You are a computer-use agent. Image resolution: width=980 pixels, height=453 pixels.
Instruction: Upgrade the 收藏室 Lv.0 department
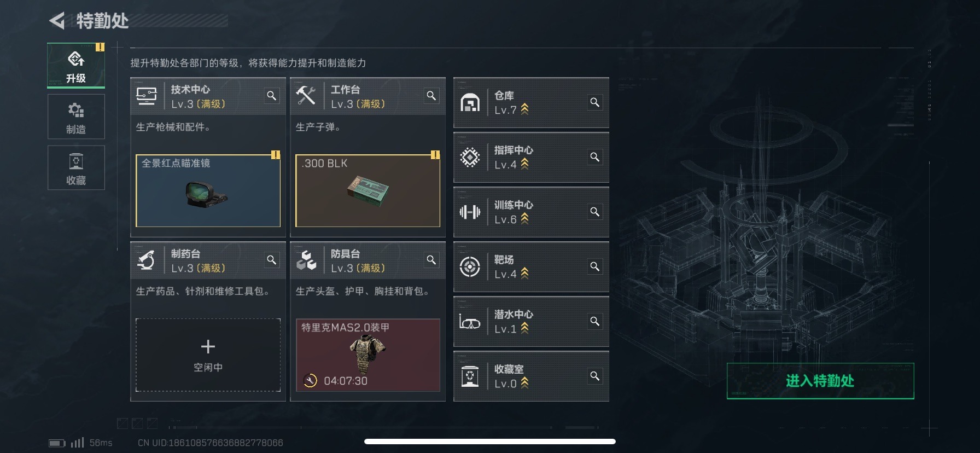click(x=531, y=376)
